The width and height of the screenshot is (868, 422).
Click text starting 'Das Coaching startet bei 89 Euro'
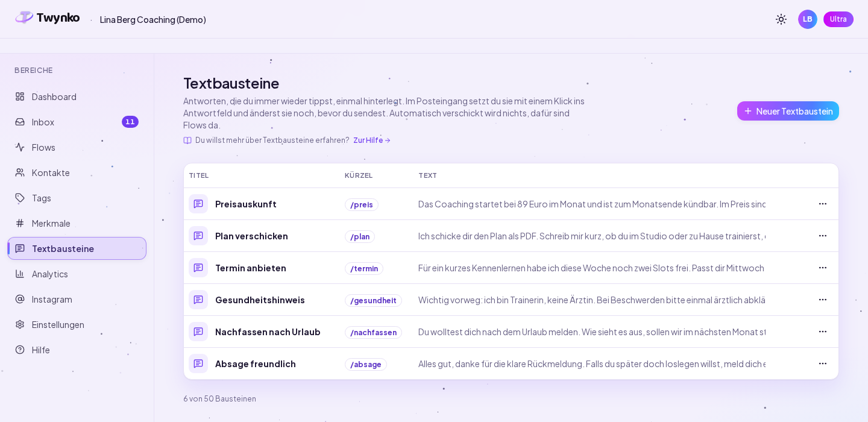pos(592,204)
